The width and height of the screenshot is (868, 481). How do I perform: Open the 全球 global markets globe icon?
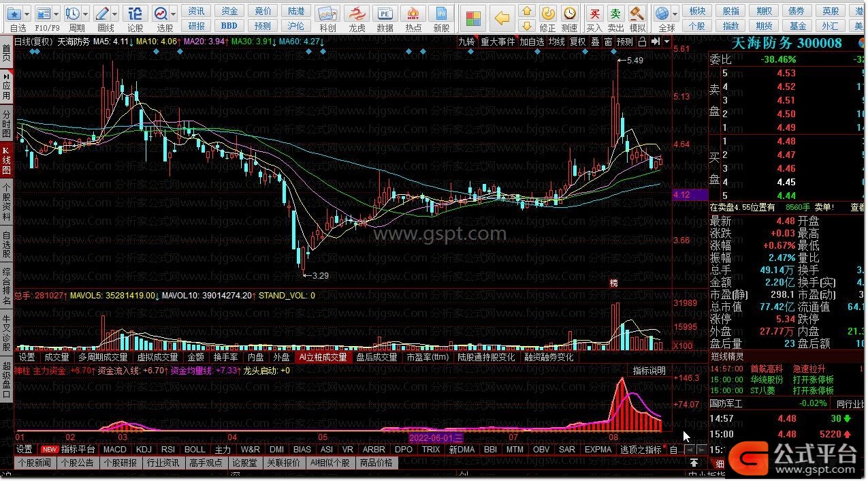click(x=662, y=14)
